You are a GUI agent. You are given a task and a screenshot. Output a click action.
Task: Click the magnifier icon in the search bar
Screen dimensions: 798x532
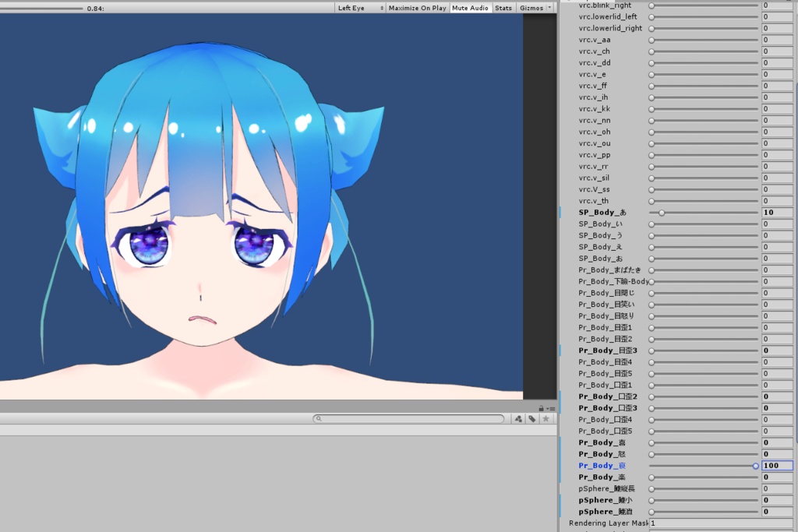tap(319, 418)
